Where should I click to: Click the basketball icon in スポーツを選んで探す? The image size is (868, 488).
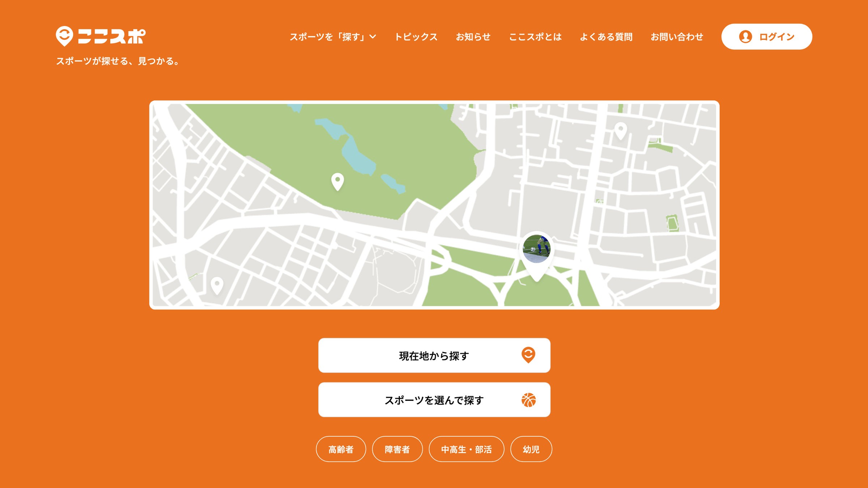coord(528,400)
